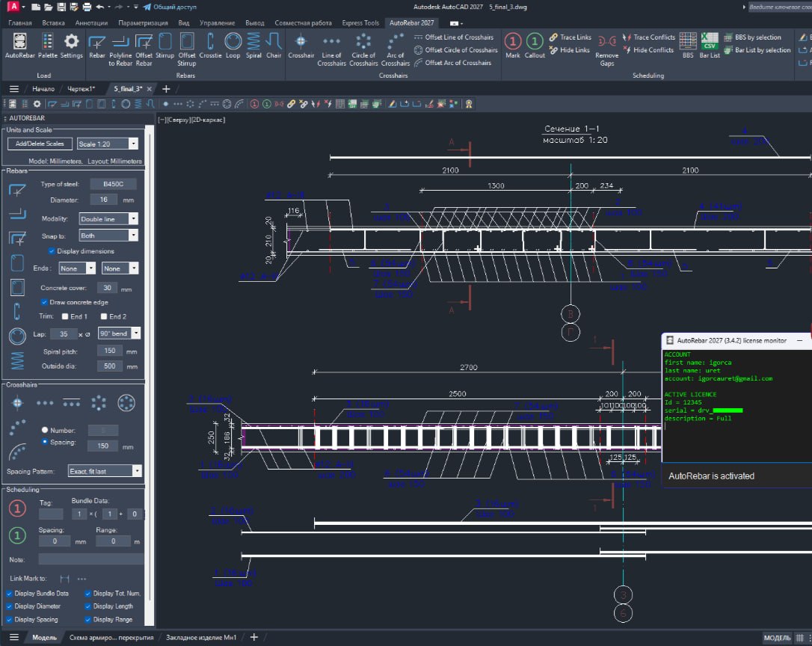Select the Spiral rebar tool
The image size is (812, 646).
point(253,46)
